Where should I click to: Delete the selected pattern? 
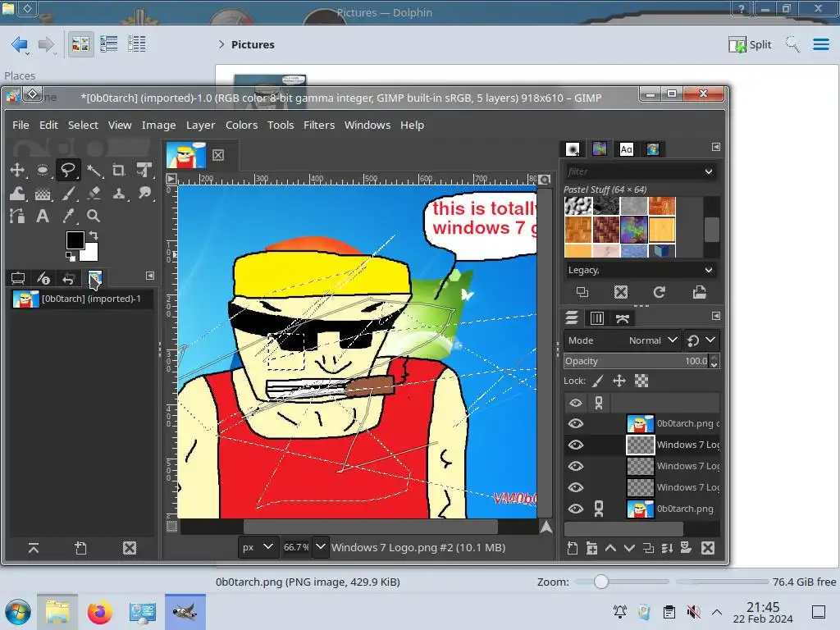click(621, 292)
